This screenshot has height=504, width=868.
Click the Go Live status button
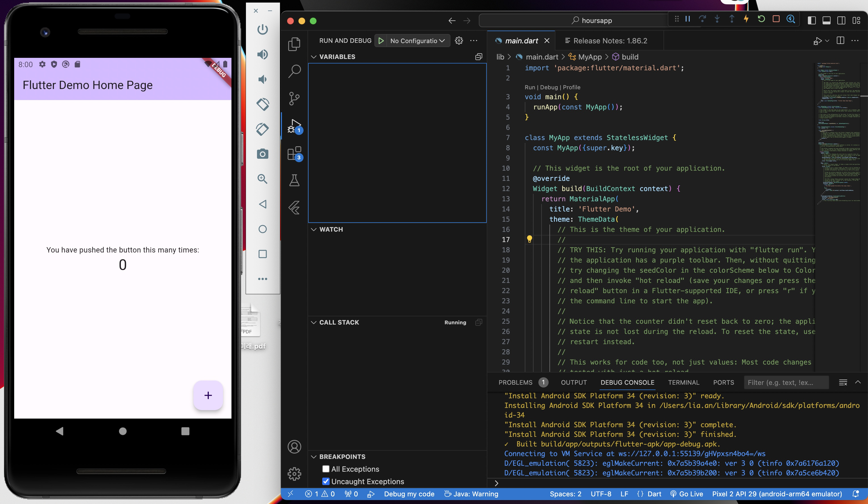[x=686, y=494]
